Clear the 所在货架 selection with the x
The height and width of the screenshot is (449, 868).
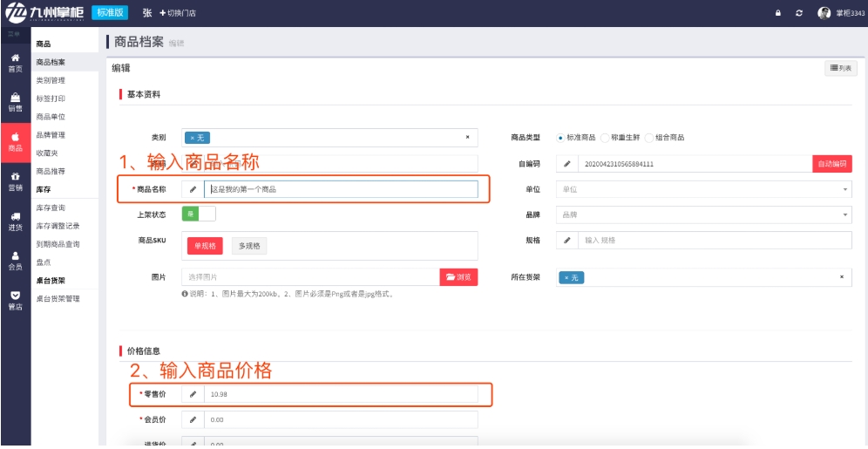pyautogui.click(x=842, y=277)
